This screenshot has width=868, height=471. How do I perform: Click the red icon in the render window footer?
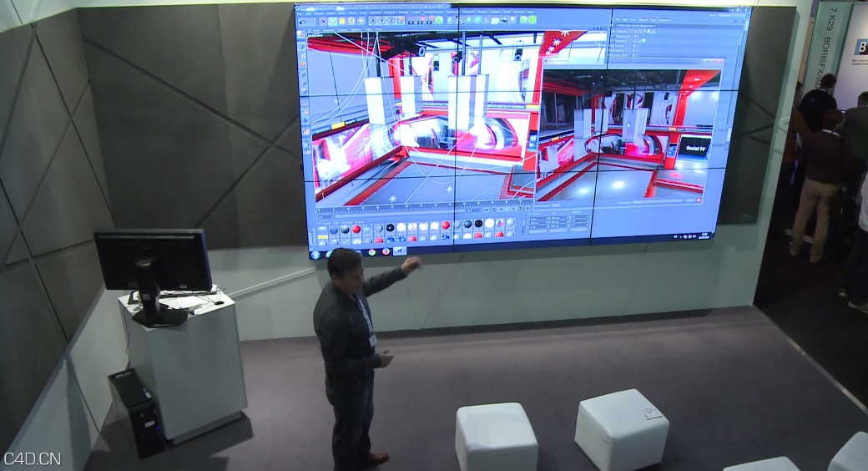click(x=699, y=201)
